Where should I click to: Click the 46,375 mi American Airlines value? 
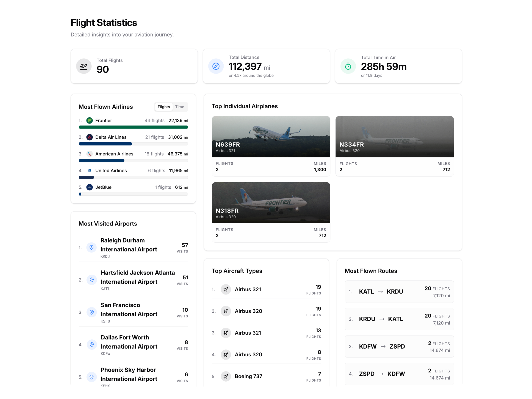[x=178, y=154]
